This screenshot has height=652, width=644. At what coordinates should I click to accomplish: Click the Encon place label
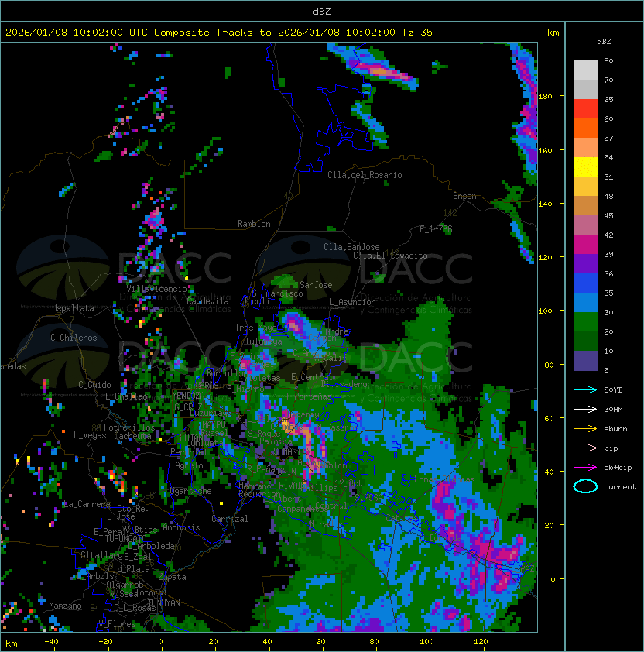coord(464,196)
